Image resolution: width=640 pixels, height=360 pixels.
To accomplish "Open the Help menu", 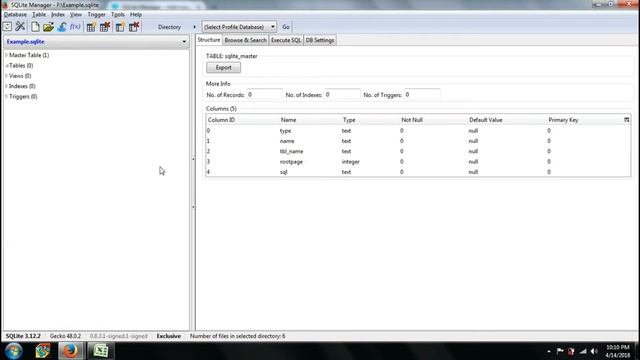I will point(136,14).
